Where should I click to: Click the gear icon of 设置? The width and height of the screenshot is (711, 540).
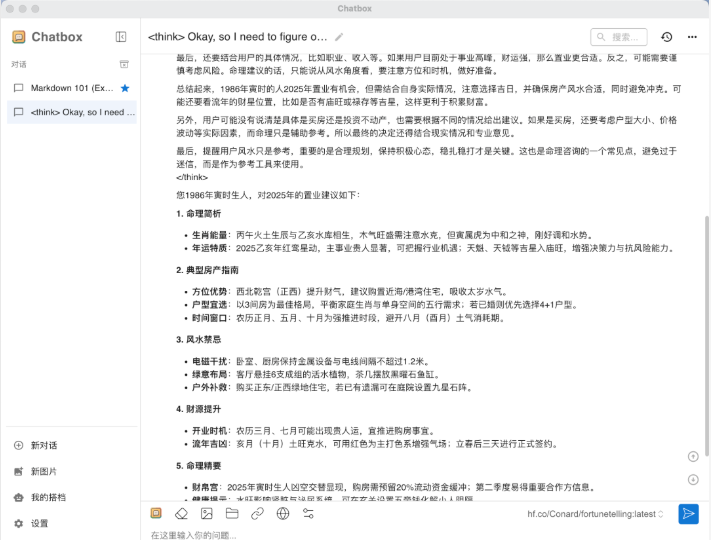tap(19, 523)
